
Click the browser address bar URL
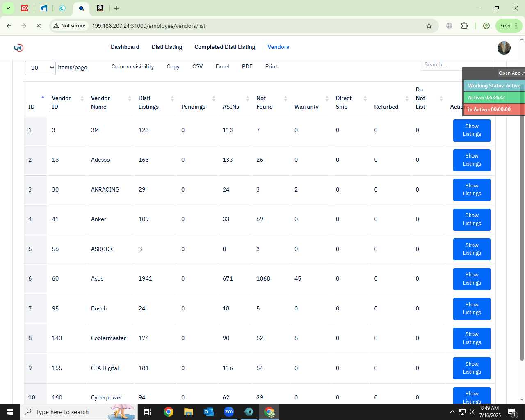coord(148,26)
